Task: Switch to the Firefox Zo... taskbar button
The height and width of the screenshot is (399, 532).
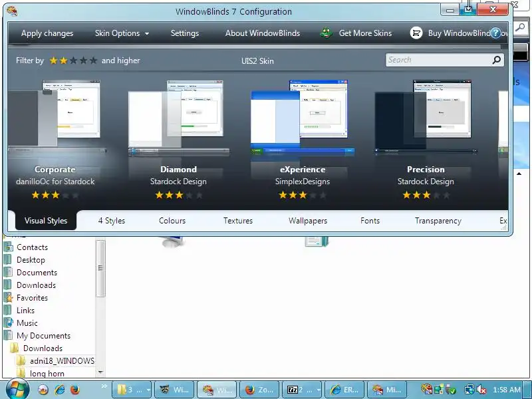Action: (259, 390)
